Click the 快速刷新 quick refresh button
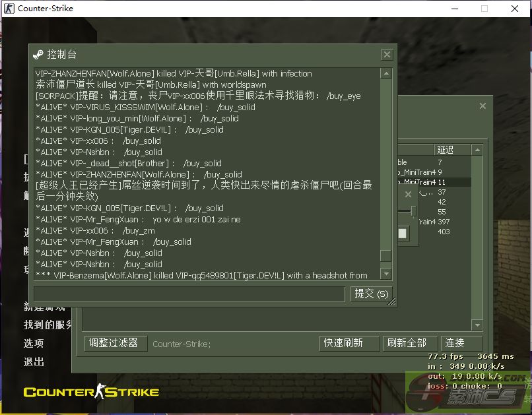 (349, 343)
